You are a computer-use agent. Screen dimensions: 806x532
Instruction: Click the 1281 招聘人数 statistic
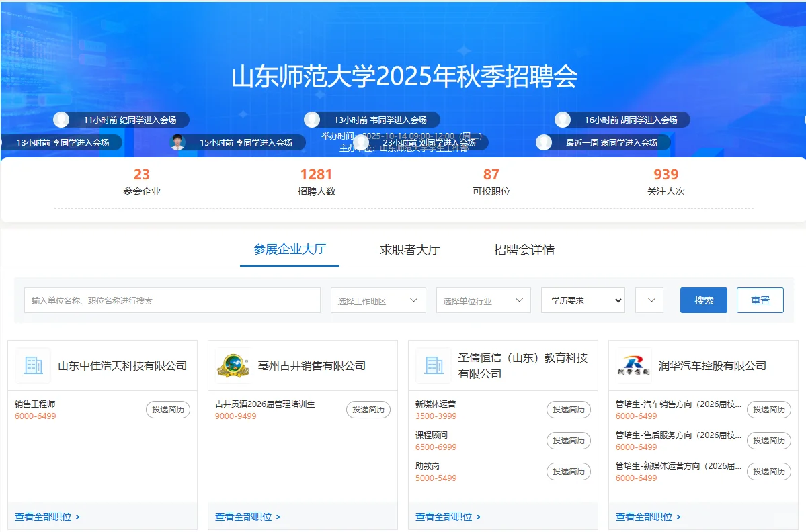pos(317,182)
